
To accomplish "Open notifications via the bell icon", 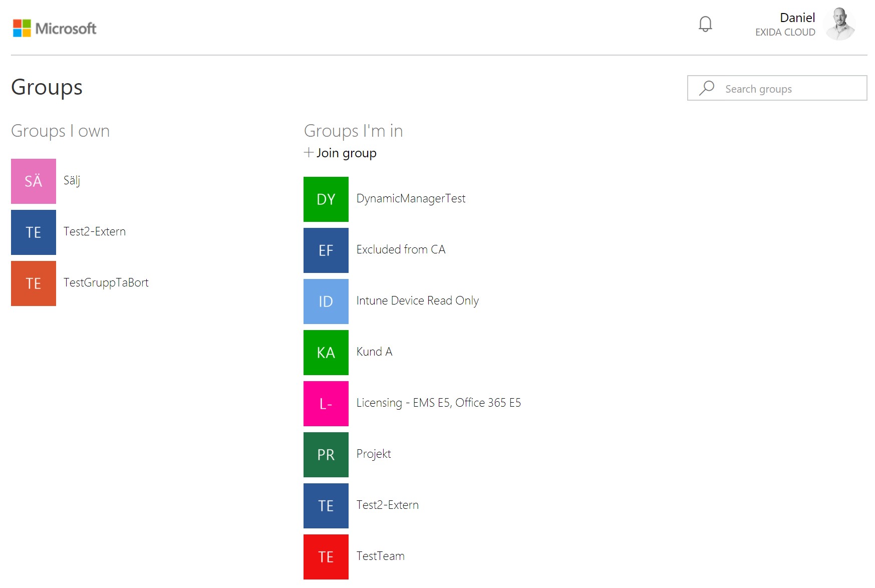I will tap(706, 24).
